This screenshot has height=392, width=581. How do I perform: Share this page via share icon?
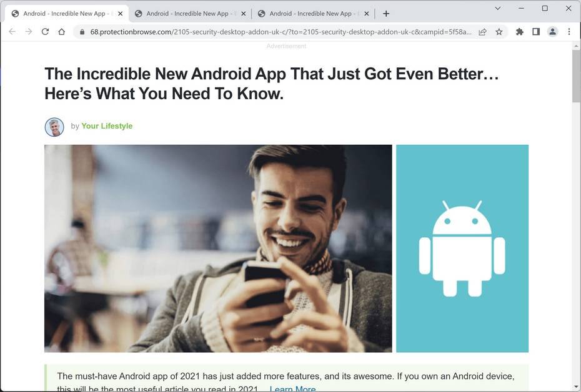point(482,32)
